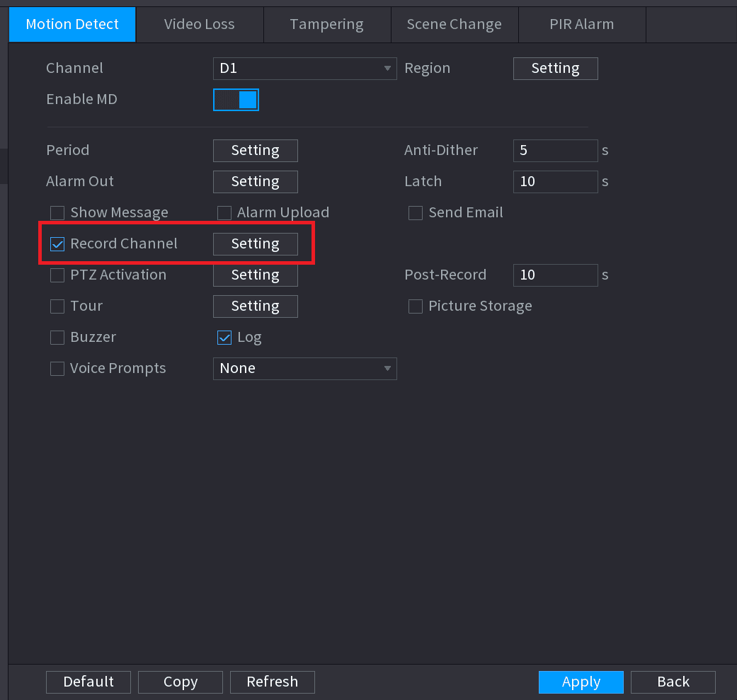Enable the Tour checkbox

(x=57, y=306)
